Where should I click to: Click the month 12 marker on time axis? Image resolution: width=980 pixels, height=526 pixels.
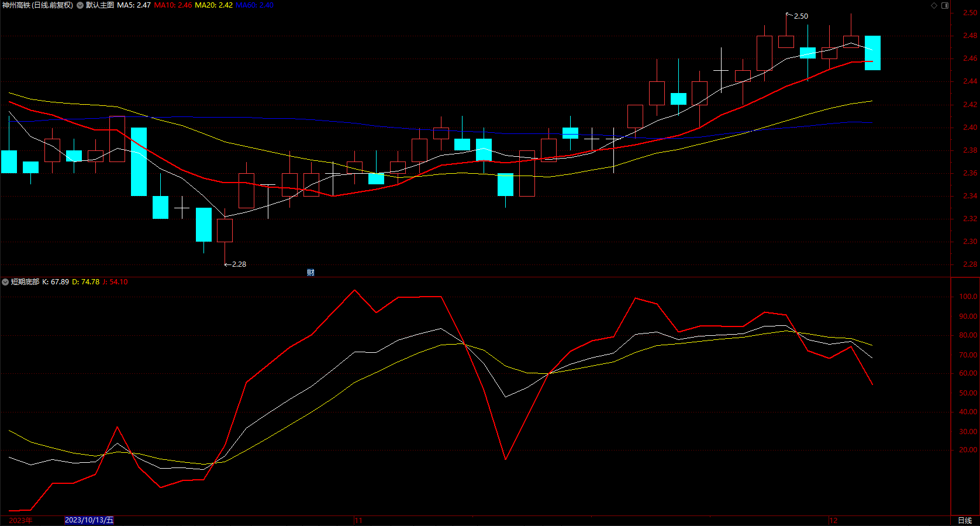click(x=833, y=520)
